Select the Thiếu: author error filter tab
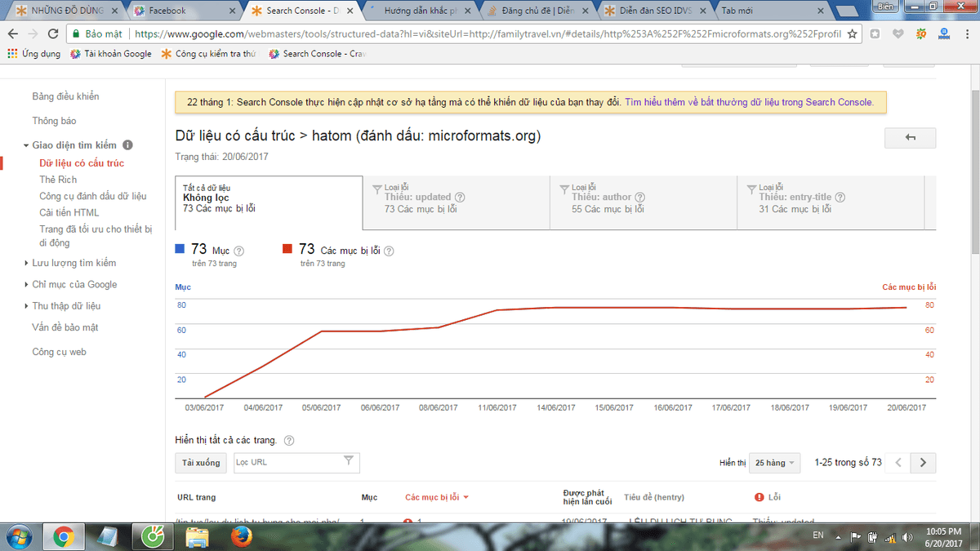This screenshot has width=980, height=551. 644,202
